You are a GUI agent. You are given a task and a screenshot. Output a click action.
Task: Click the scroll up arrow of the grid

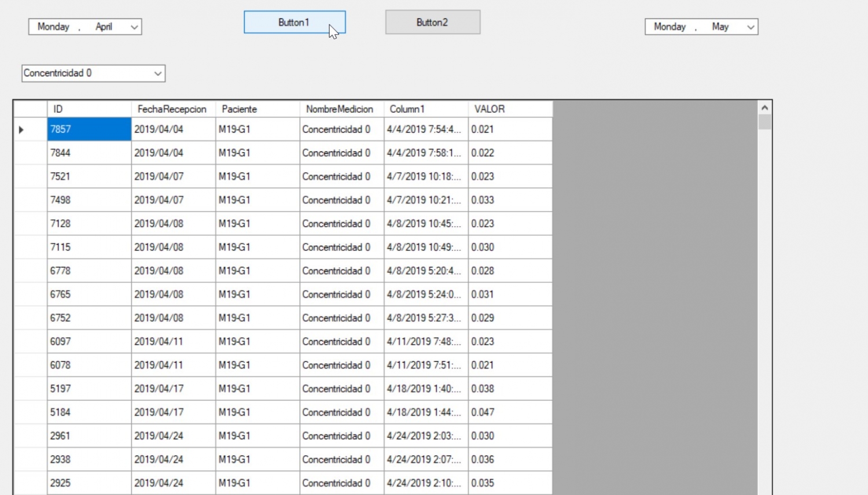tap(764, 108)
